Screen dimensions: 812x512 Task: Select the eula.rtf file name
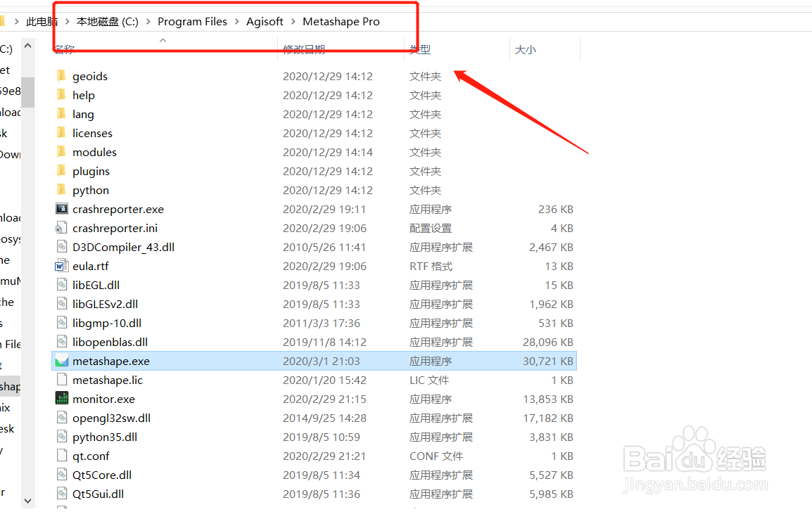point(91,266)
